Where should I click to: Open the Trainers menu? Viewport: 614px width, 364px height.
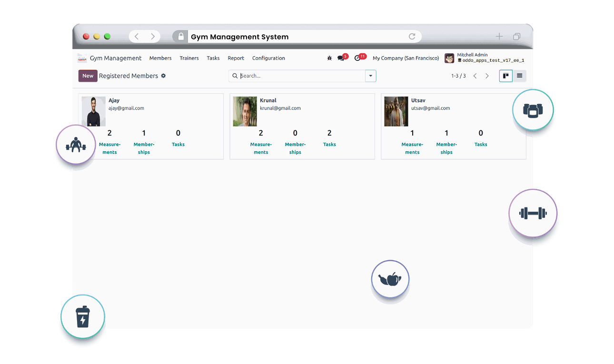[x=189, y=58]
